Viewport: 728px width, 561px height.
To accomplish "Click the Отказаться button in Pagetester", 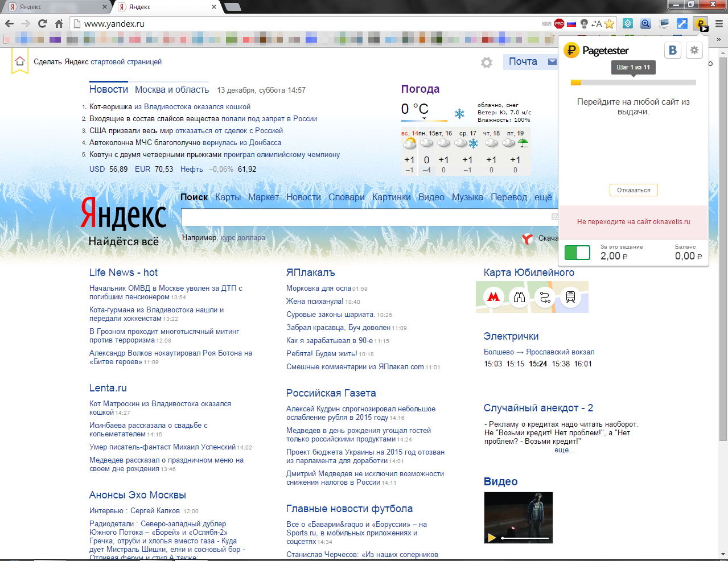I will (x=634, y=190).
